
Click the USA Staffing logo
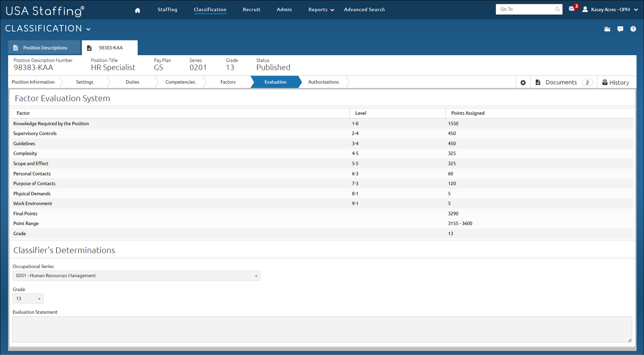pos(45,11)
